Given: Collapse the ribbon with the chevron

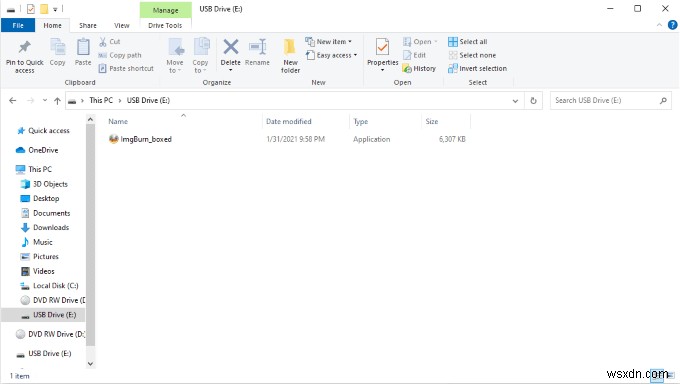Looking at the screenshot, I should 659,26.
